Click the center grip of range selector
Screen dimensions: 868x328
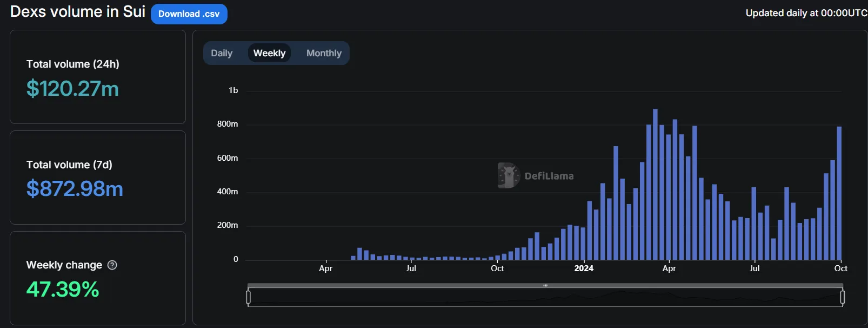click(545, 285)
